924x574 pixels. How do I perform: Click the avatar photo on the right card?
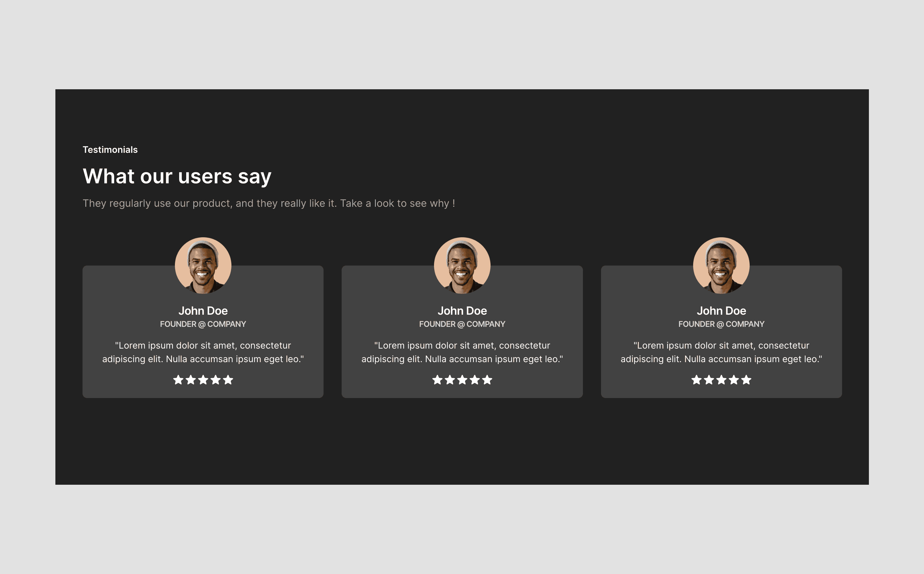coord(721,265)
